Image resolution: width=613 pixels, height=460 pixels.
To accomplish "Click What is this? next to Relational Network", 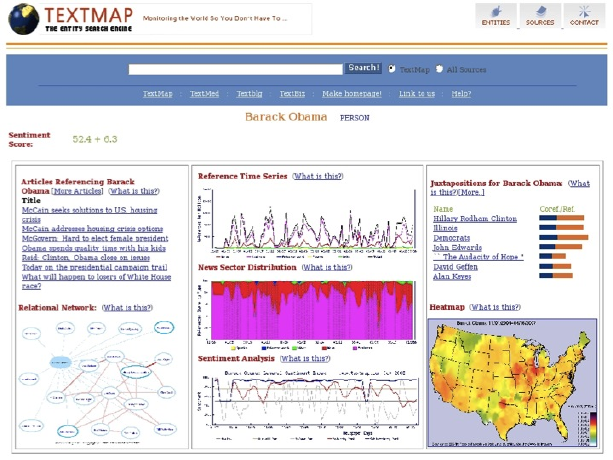I will pyautogui.click(x=127, y=308).
